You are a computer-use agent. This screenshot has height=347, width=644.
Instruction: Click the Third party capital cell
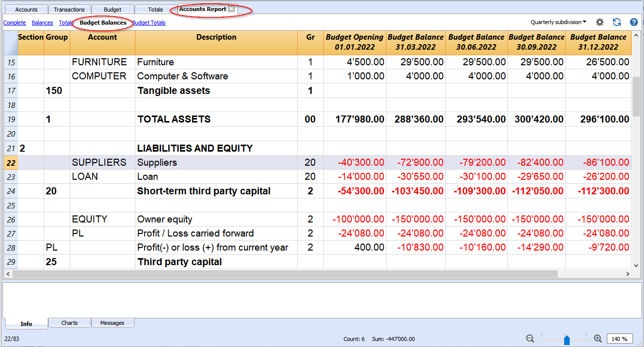coord(216,262)
